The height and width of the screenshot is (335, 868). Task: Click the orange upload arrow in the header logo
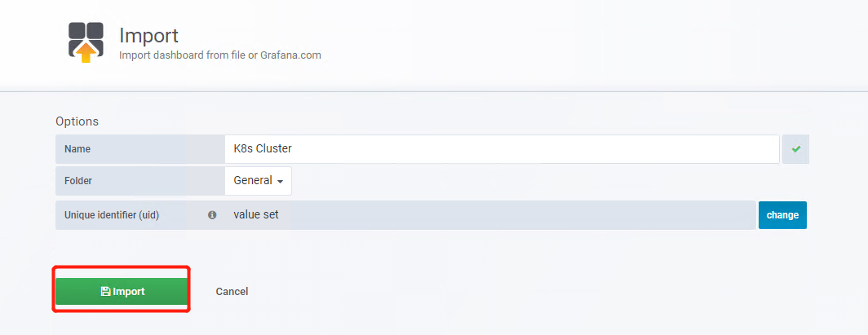pos(86,54)
